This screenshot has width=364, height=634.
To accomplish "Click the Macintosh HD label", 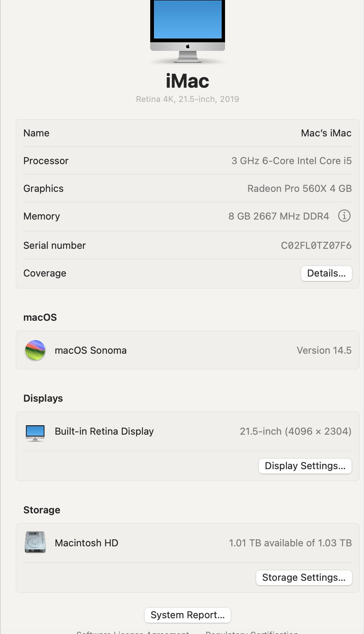I will point(87,543).
